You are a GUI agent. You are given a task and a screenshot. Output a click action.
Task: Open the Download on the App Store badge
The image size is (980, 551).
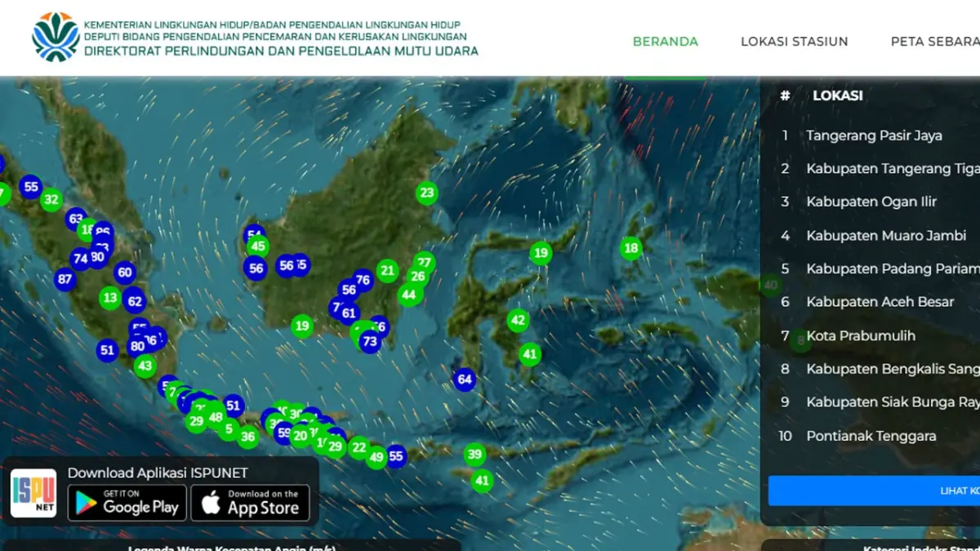point(251,503)
